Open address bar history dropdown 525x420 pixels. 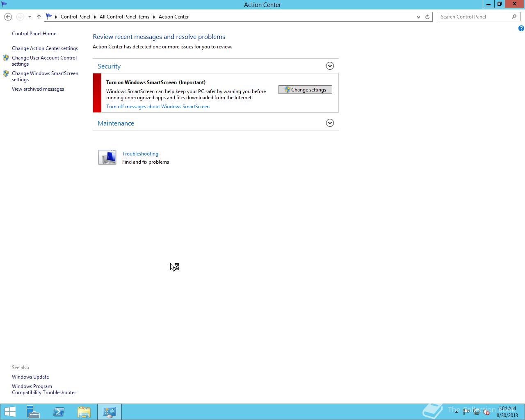pos(418,17)
